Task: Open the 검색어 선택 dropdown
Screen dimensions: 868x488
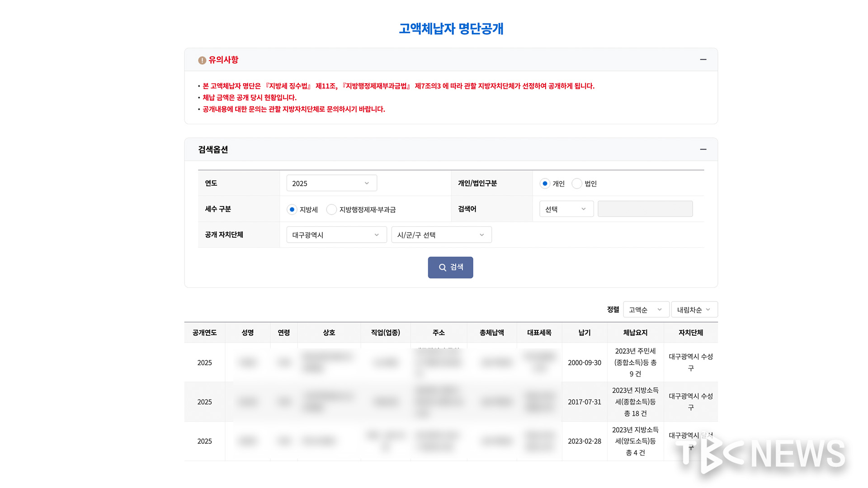Action: (x=566, y=209)
